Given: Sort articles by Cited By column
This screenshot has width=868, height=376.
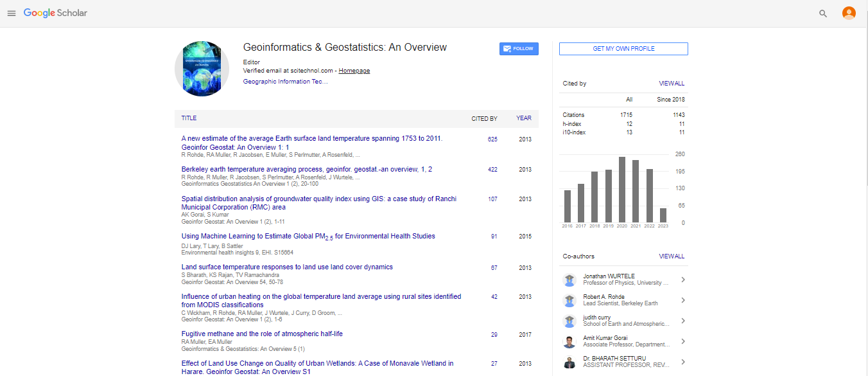Looking at the screenshot, I should point(484,118).
